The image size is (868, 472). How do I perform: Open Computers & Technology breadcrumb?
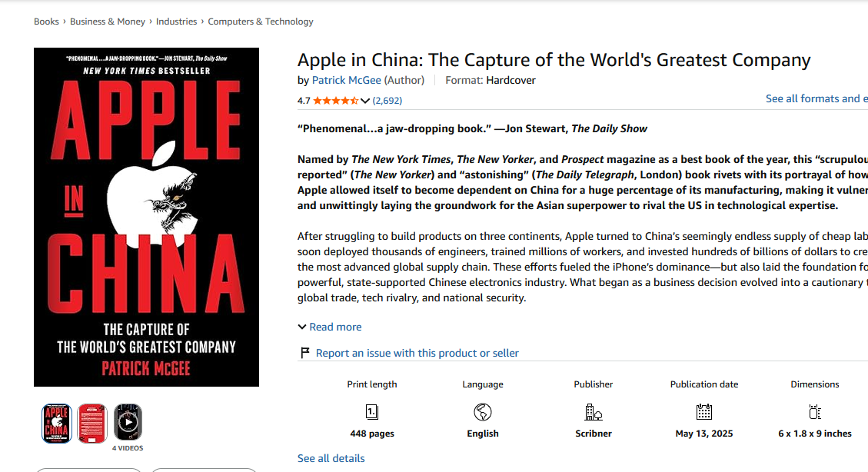tap(260, 22)
